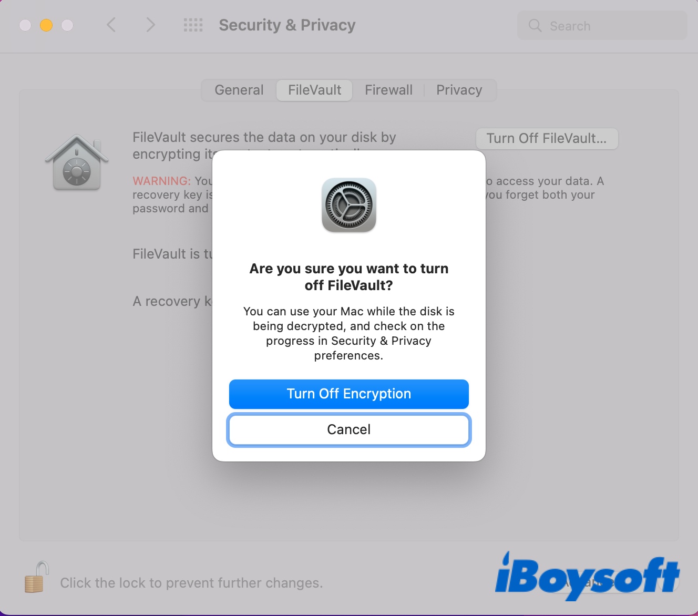This screenshot has width=698, height=616.
Task: Click the dialog's confirmation question text
Action: coord(348,277)
